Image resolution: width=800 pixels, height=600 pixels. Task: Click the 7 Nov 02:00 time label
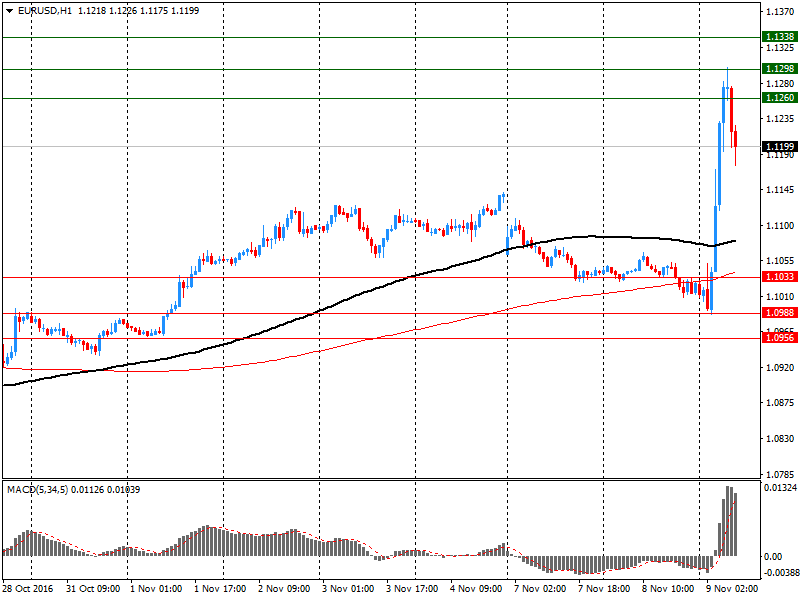coord(540,589)
